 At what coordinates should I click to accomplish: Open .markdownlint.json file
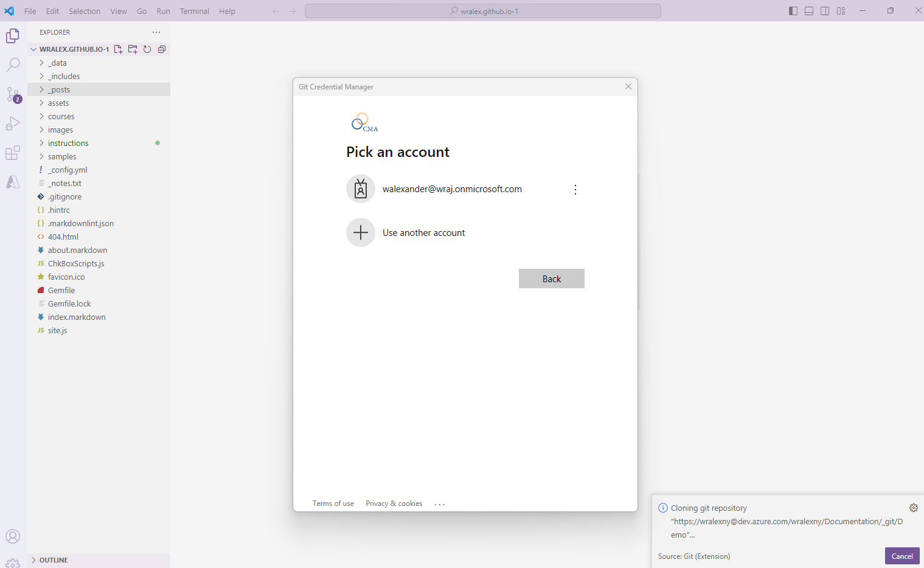point(99,223)
